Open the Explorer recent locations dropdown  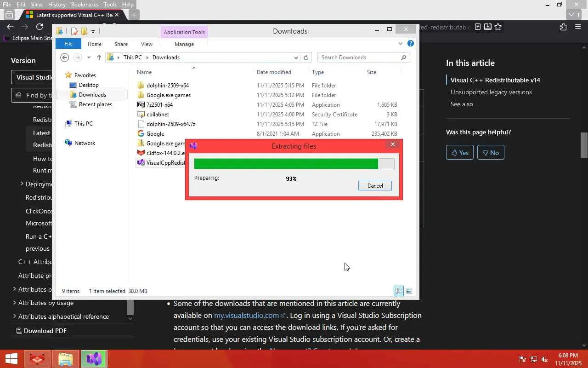coord(89,57)
